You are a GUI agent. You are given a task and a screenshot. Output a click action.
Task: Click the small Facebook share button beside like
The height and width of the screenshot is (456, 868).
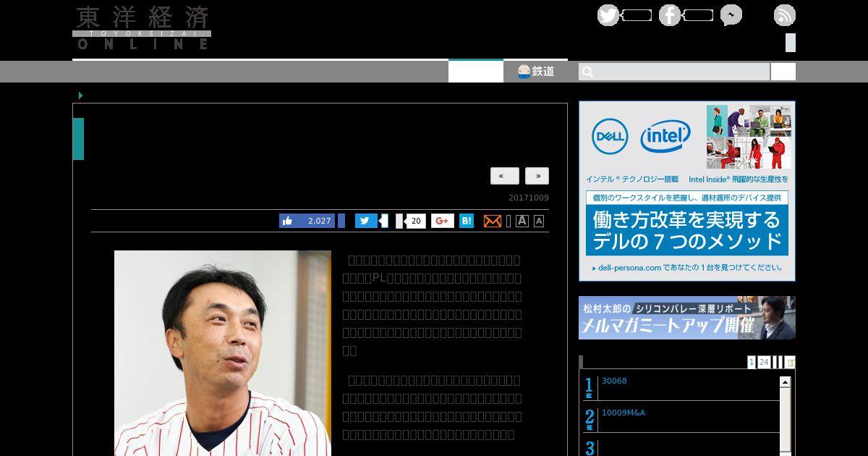341,221
